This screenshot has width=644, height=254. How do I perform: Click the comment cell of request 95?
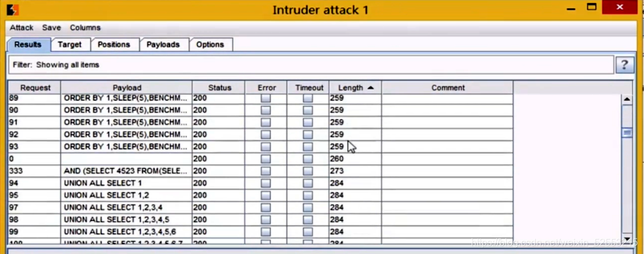point(448,195)
